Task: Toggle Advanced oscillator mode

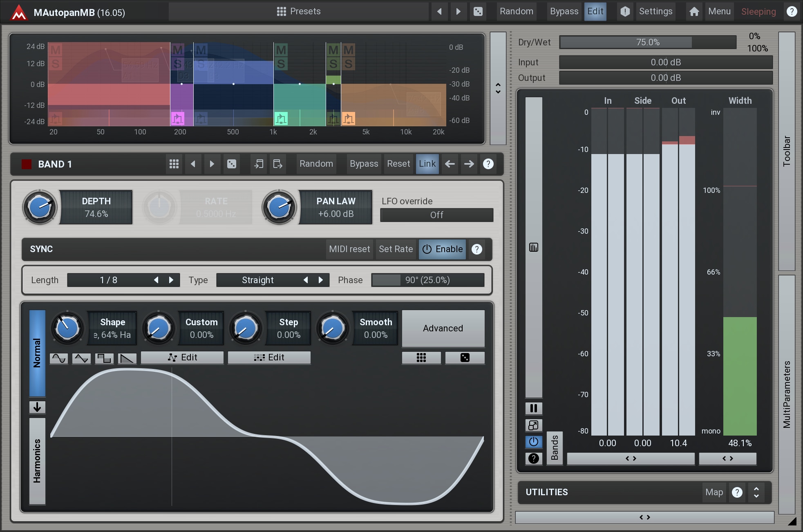Action: coord(443,328)
